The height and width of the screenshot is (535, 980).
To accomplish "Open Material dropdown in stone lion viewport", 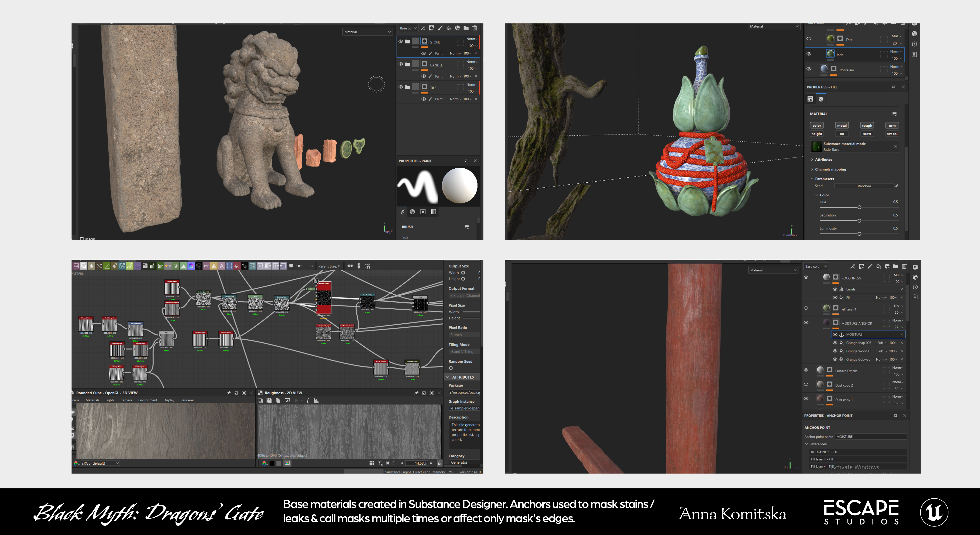I will pos(367,32).
